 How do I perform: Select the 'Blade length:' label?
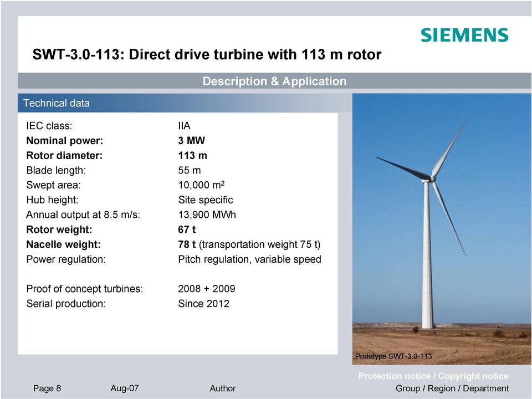pos(56,170)
